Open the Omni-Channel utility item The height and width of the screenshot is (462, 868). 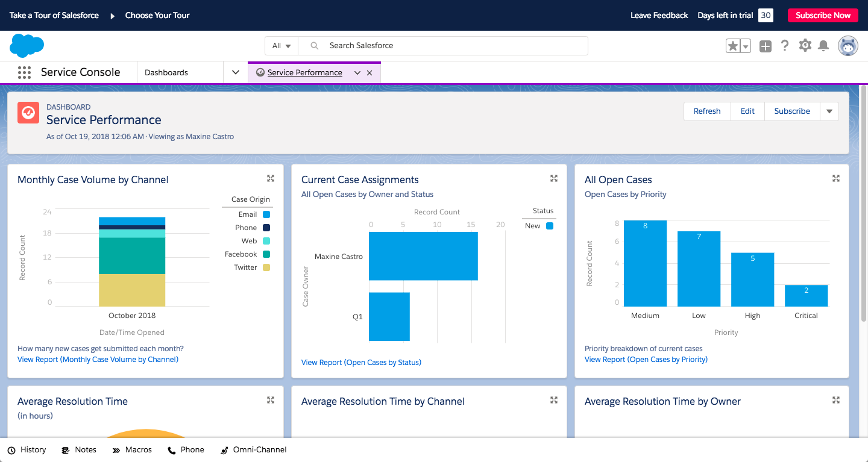253,450
